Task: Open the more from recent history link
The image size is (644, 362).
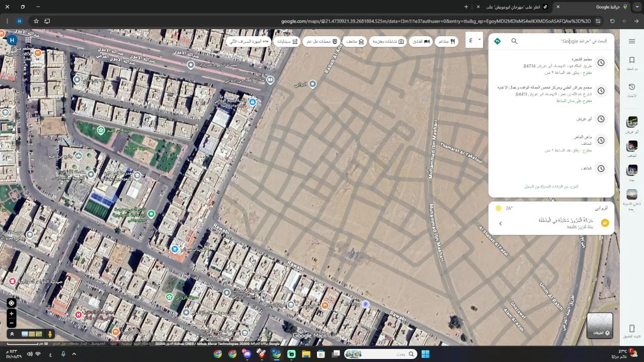Action: click(x=551, y=187)
